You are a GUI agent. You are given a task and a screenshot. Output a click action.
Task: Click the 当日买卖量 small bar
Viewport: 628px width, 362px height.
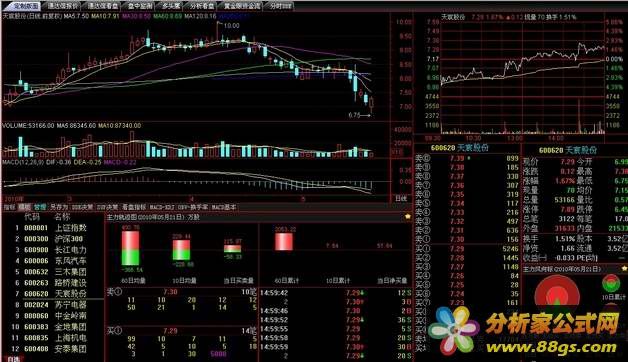pos(232,248)
